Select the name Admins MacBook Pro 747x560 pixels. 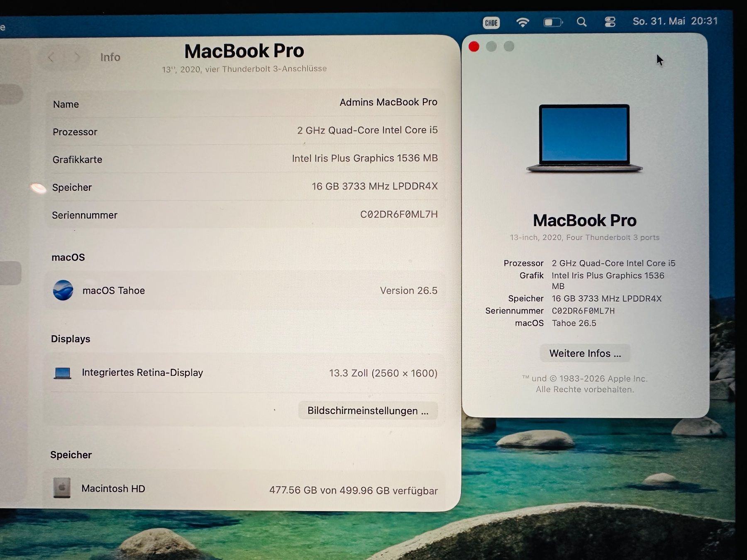click(x=388, y=102)
